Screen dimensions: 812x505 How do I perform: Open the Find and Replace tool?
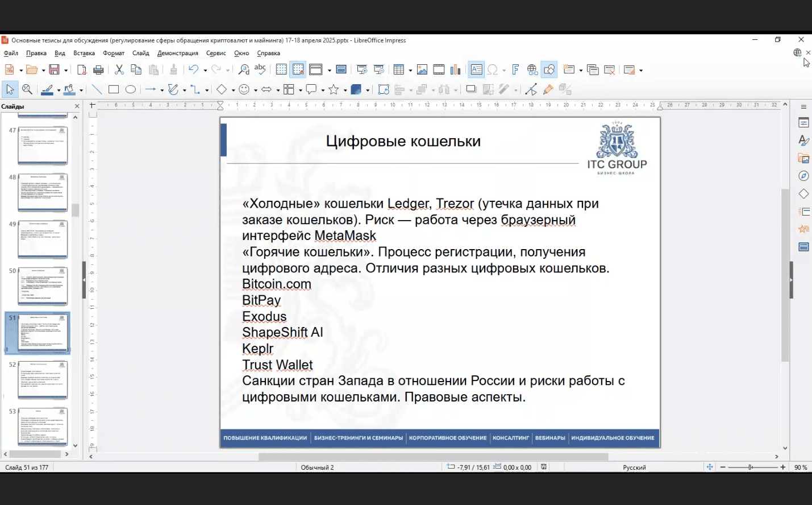click(x=244, y=70)
